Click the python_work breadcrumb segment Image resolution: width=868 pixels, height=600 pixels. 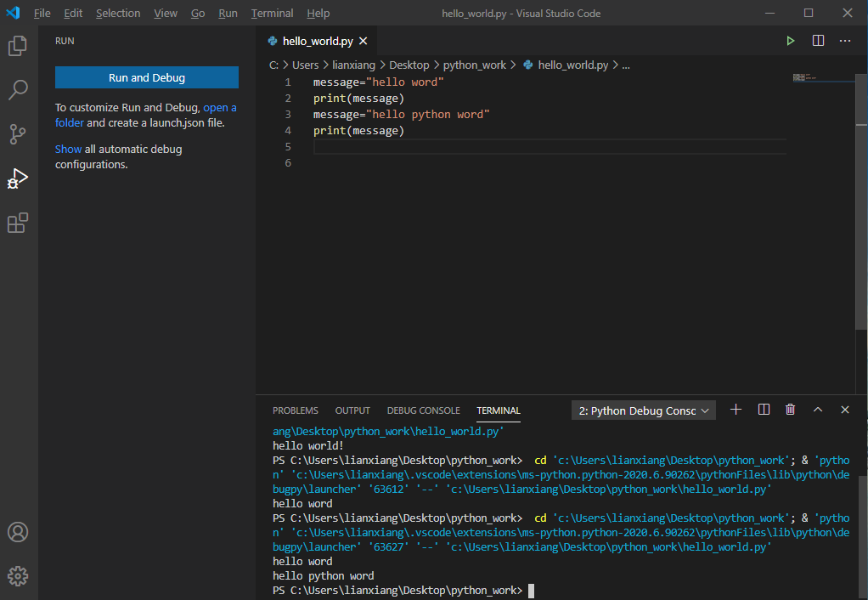tap(475, 65)
